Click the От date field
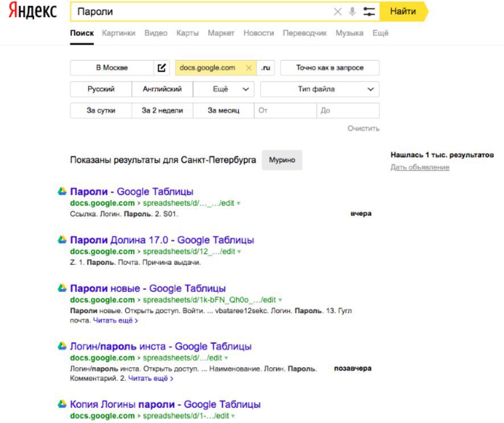504x423 pixels. 286,110
